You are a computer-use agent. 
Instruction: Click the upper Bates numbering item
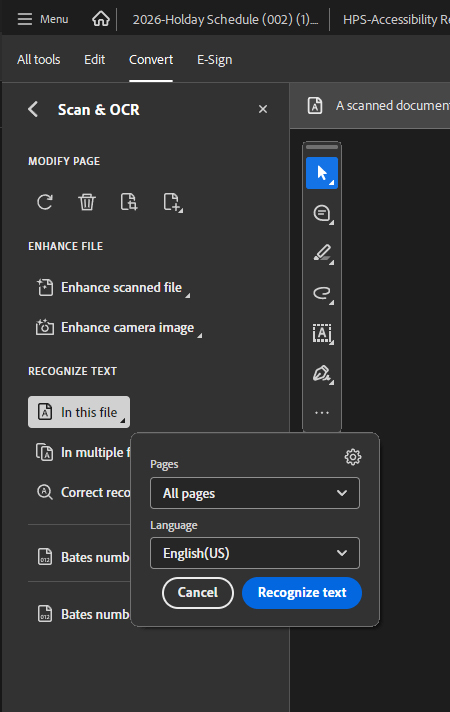83,557
